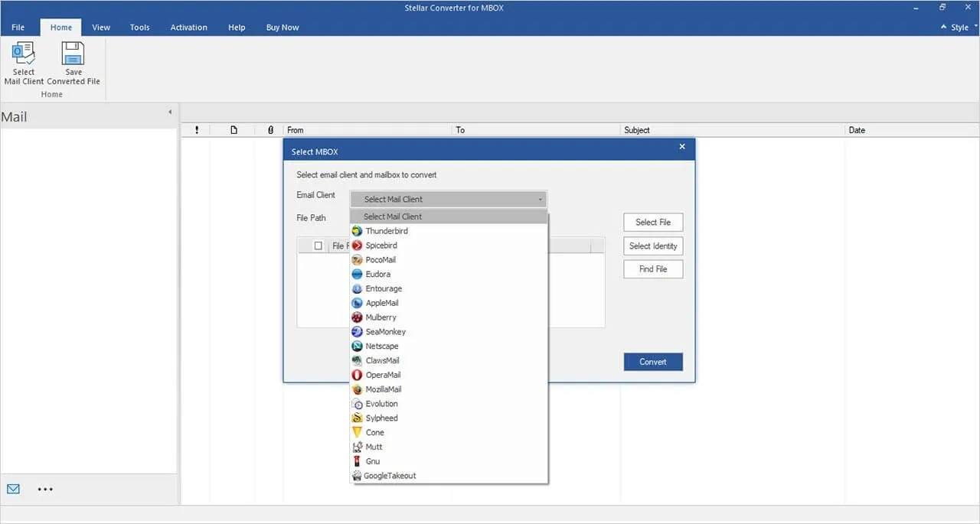Click the Convert button

pos(652,361)
